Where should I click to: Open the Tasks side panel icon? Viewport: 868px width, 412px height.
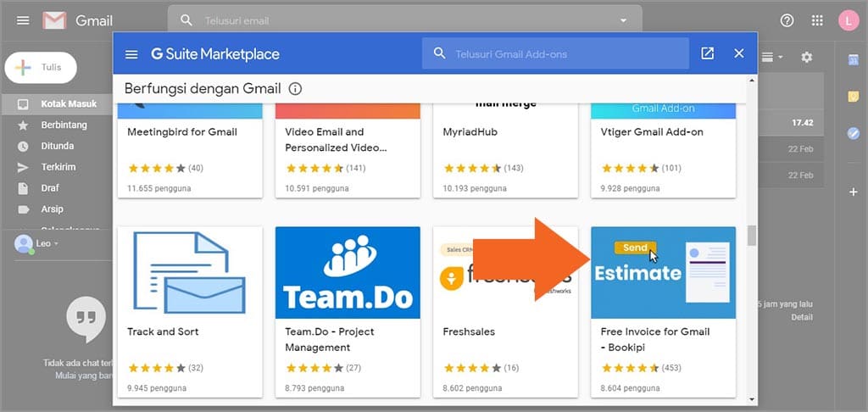click(853, 133)
